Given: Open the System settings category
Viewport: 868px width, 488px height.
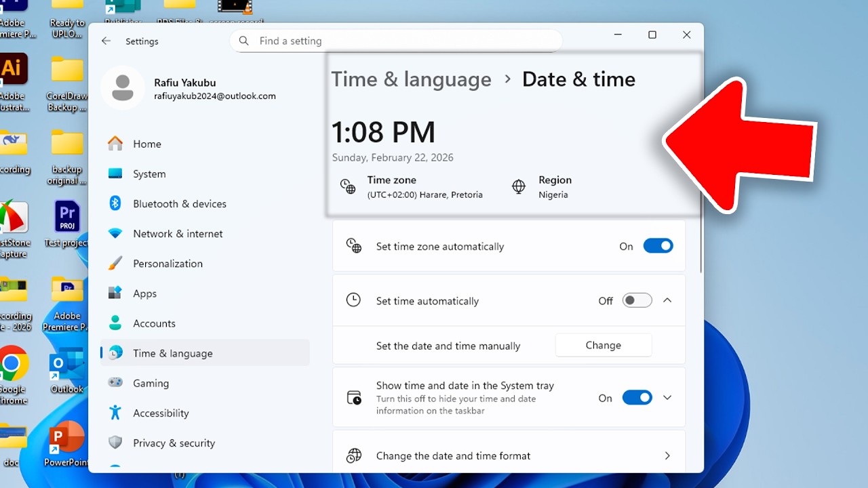Looking at the screenshot, I should (205, 174).
